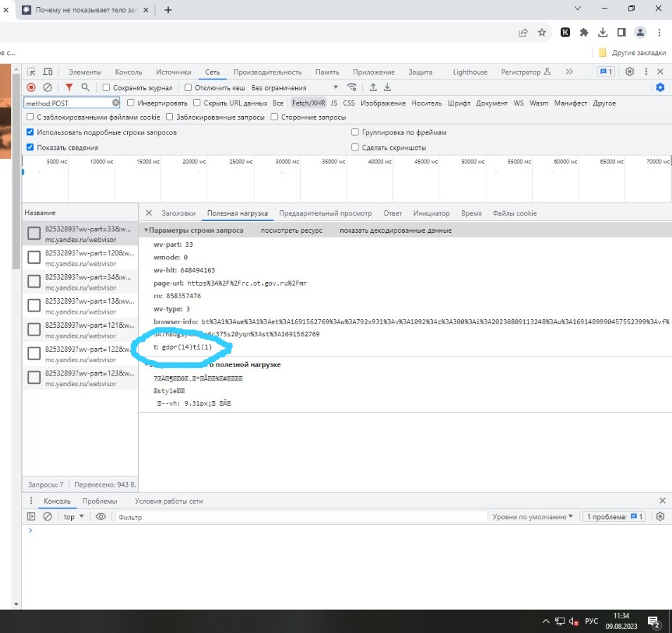The image size is (672, 633).
Task: Open Заголовки tab of request
Action: (179, 213)
